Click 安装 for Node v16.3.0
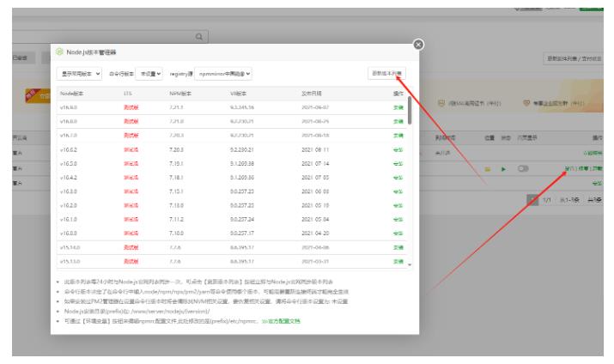This screenshot has height=364, width=614. click(x=398, y=191)
